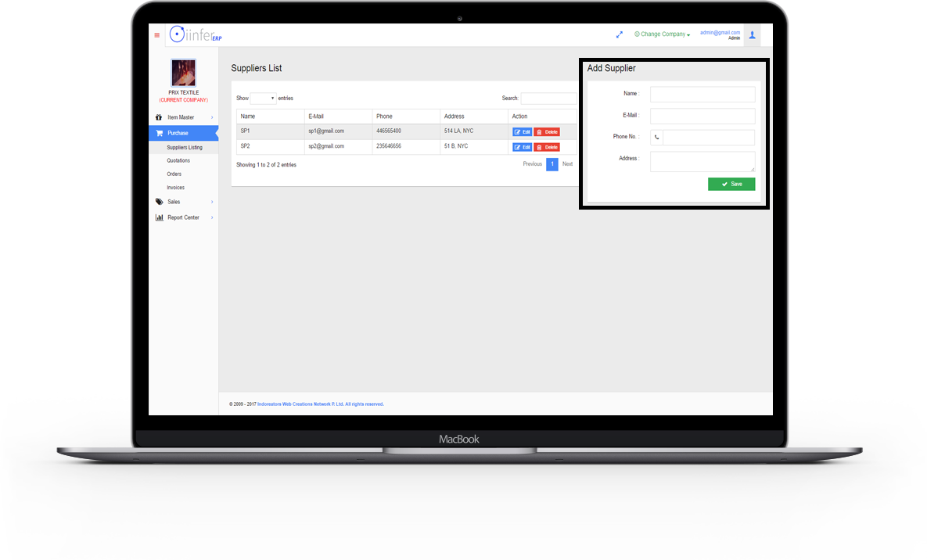
Task: Click the Report Center chart icon
Action: (x=159, y=217)
